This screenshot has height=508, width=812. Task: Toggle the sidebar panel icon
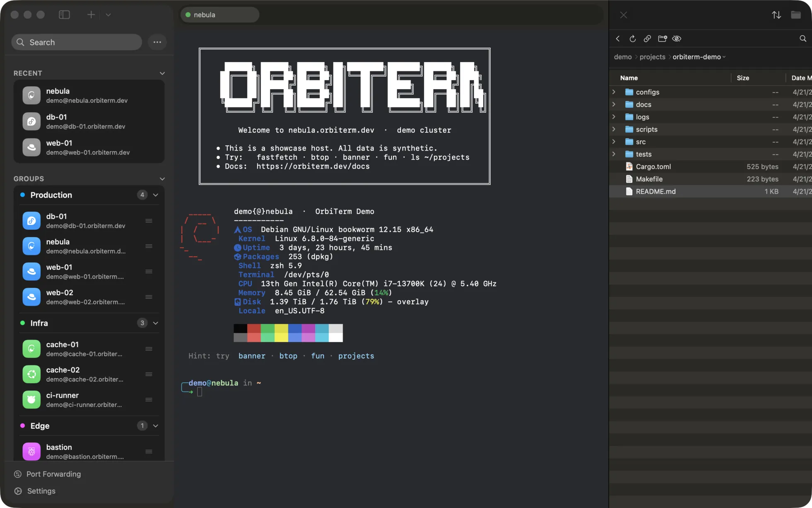click(64, 15)
